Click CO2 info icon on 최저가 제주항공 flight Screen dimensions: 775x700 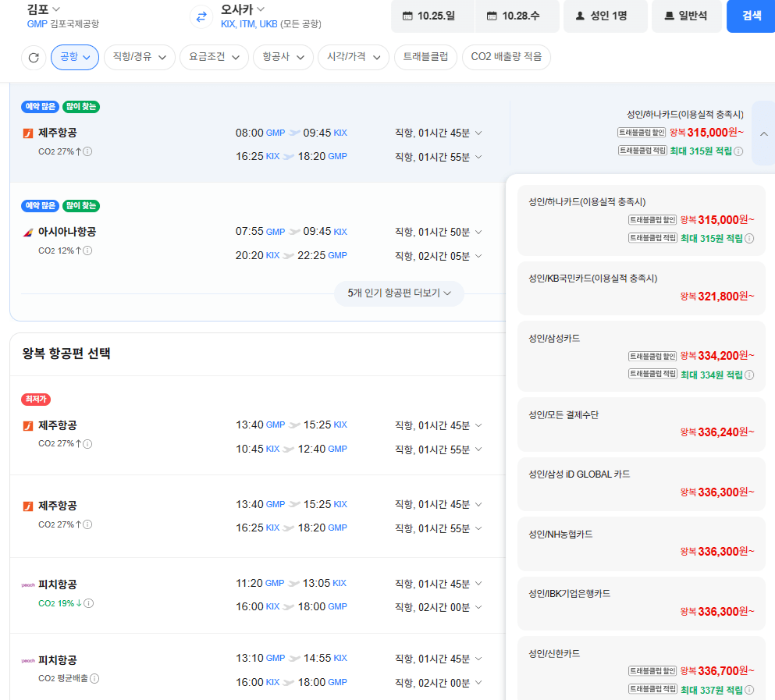(x=87, y=444)
